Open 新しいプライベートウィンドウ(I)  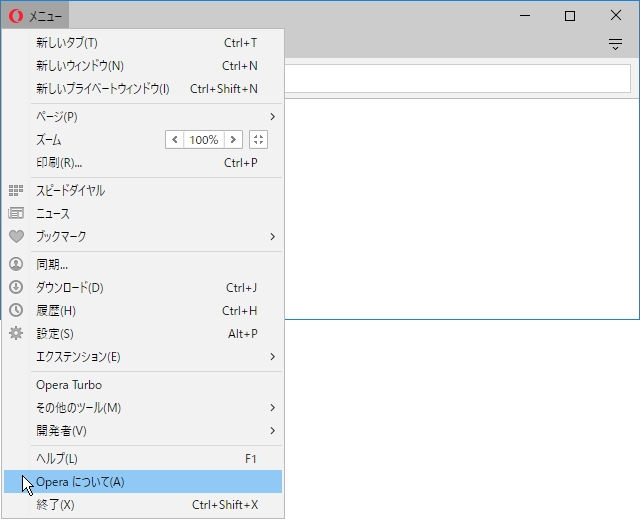143,89
